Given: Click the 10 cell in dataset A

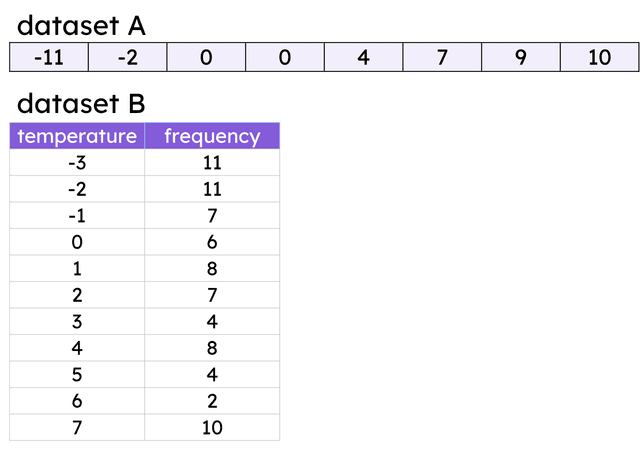Looking at the screenshot, I should point(599,58).
